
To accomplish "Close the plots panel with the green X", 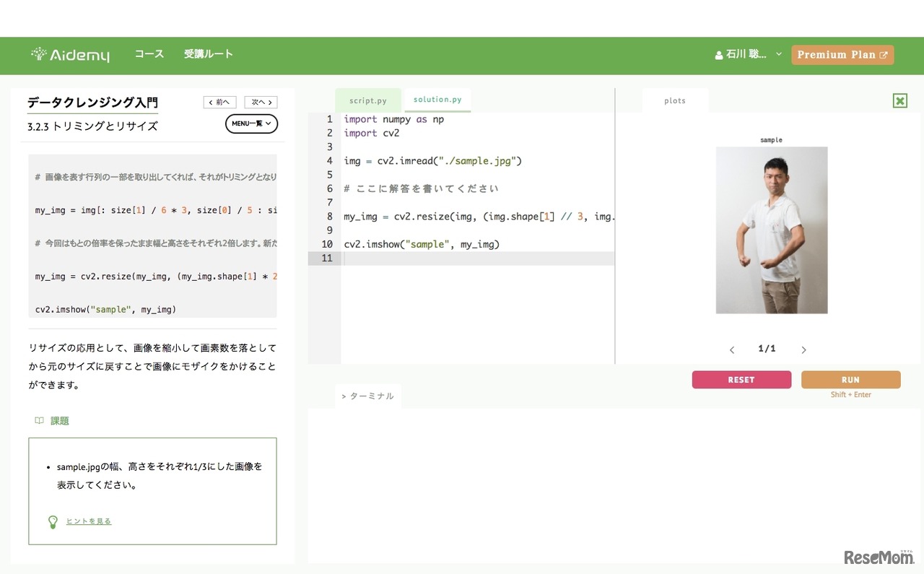I will coord(899,100).
